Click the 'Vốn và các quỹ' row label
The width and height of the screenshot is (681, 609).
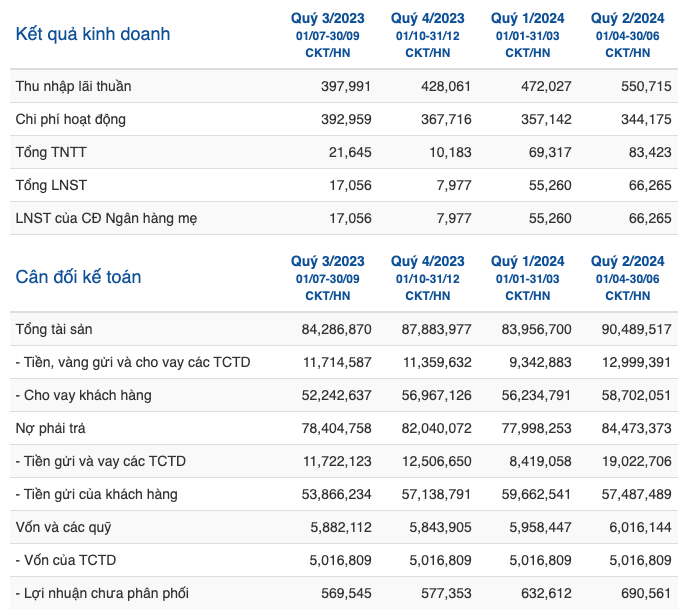(x=63, y=527)
